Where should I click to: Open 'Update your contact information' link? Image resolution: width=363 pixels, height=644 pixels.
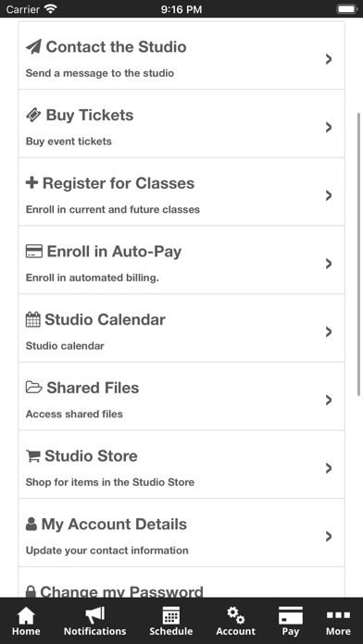point(106,551)
